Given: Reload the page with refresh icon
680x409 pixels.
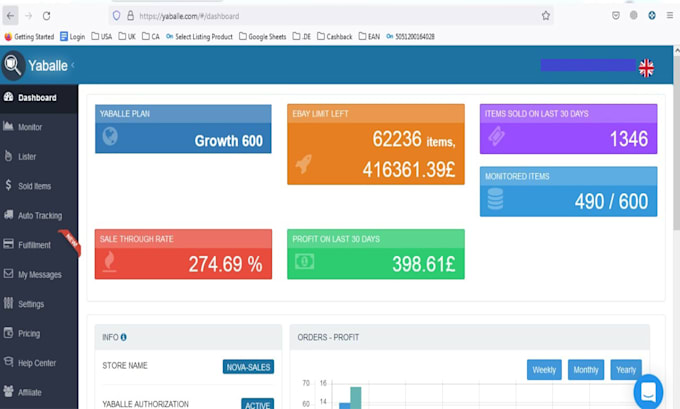Looking at the screenshot, I should (x=46, y=16).
